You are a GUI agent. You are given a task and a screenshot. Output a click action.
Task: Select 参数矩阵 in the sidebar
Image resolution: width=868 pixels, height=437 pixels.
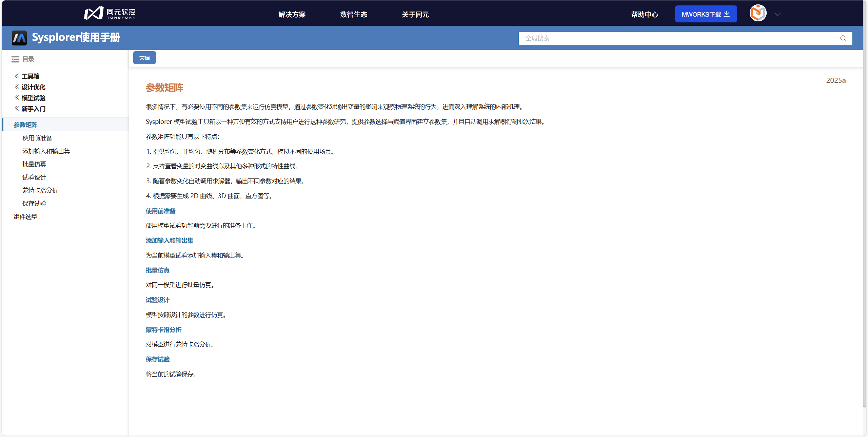pyautogui.click(x=65, y=125)
